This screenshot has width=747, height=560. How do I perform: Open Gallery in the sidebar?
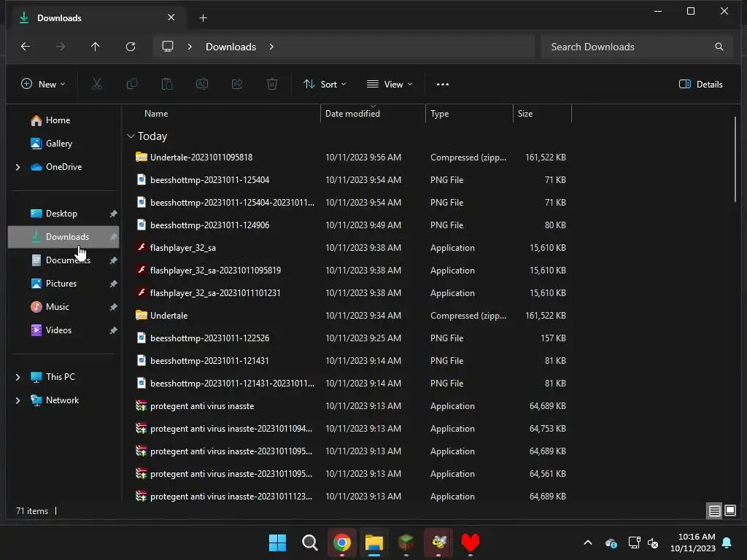pos(58,144)
